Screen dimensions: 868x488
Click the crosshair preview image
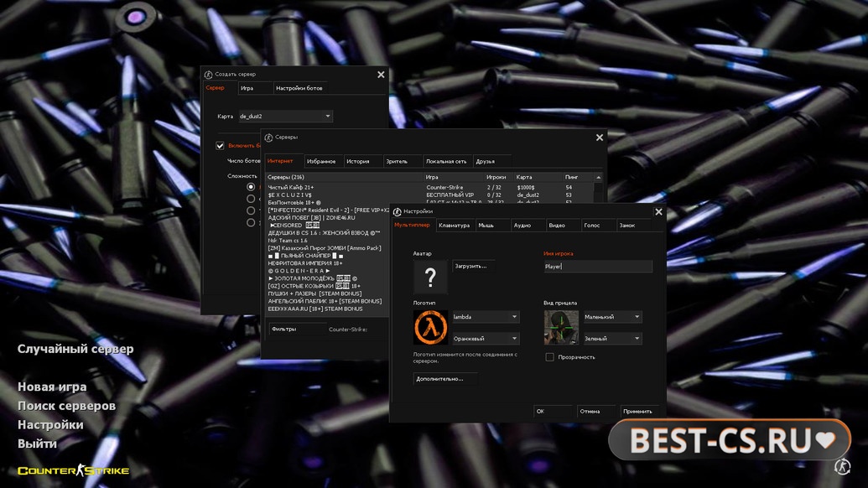pyautogui.click(x=561, y=327)
